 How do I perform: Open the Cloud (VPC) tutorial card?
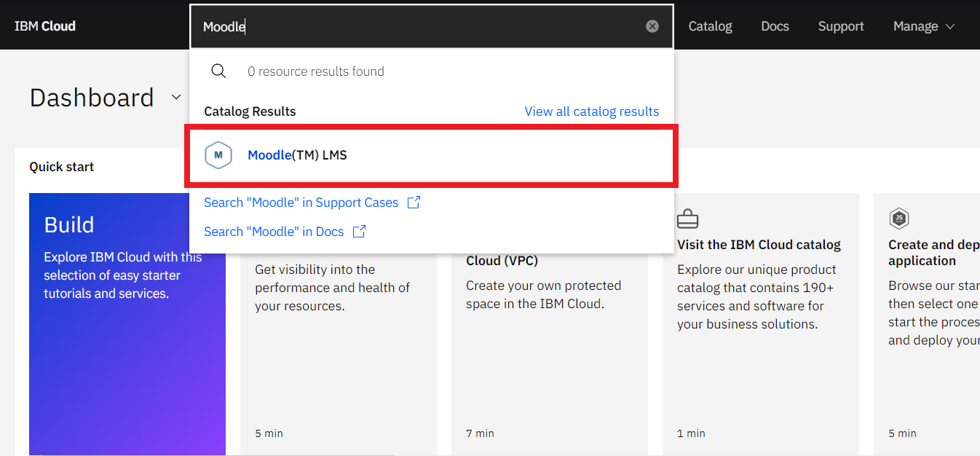[x=550, y=353]
